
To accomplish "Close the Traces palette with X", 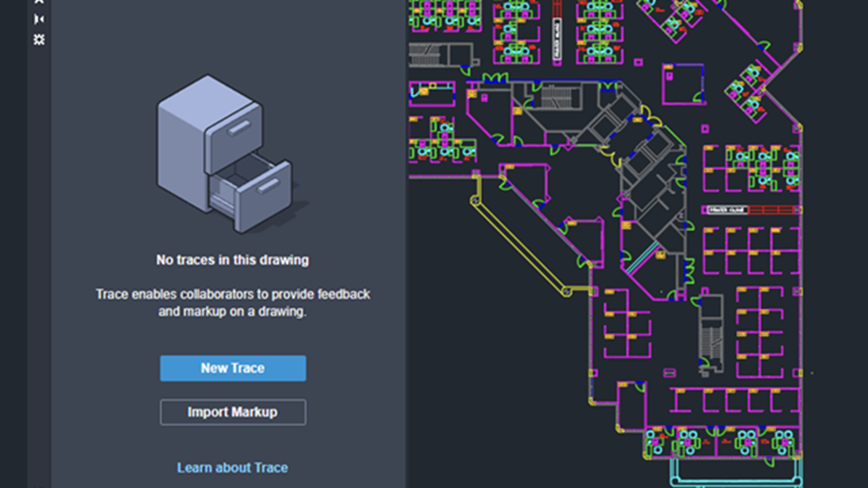I will pos(39,2).
